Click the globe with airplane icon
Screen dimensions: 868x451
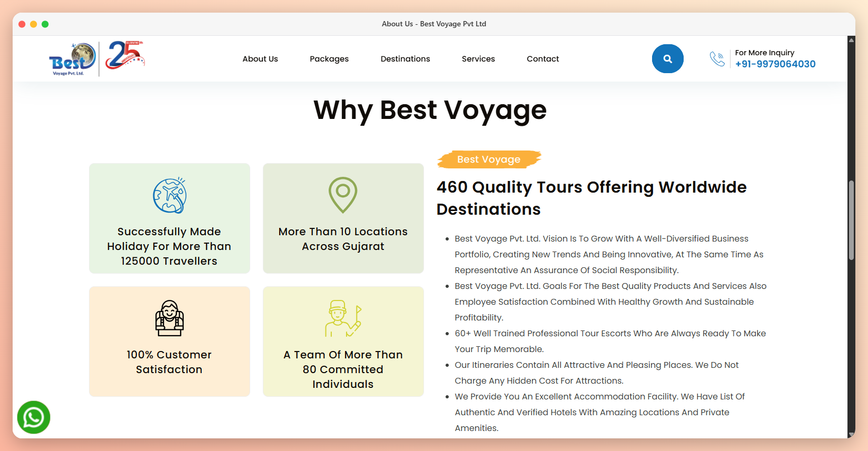coord(170,195)
